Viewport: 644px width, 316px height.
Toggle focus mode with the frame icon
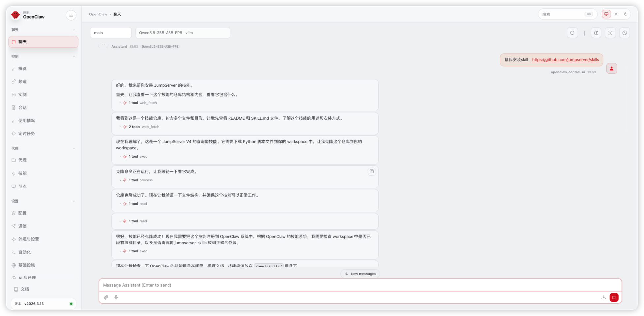click(x=610, y=33)
